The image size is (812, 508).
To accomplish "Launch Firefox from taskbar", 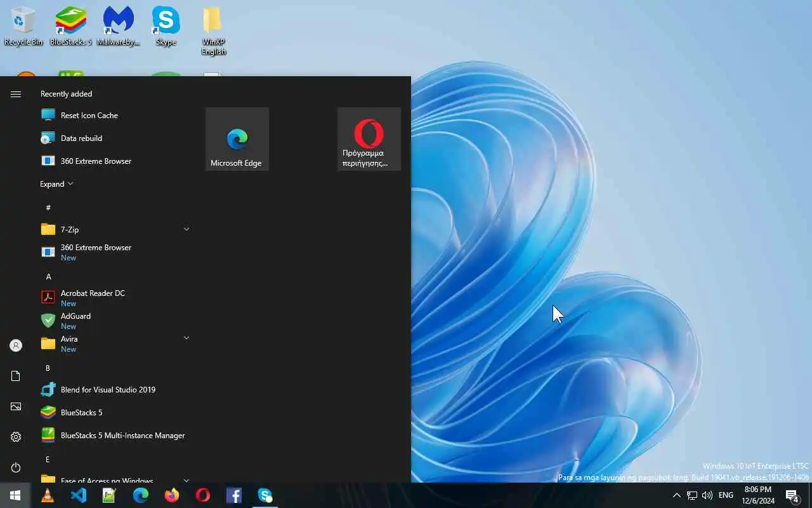I will tap(172, 495).
